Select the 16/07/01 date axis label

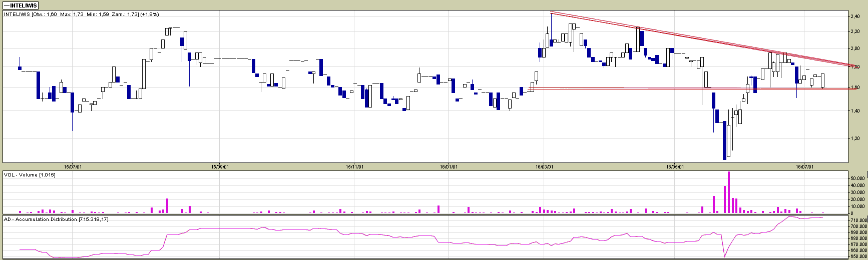(804, 166)
